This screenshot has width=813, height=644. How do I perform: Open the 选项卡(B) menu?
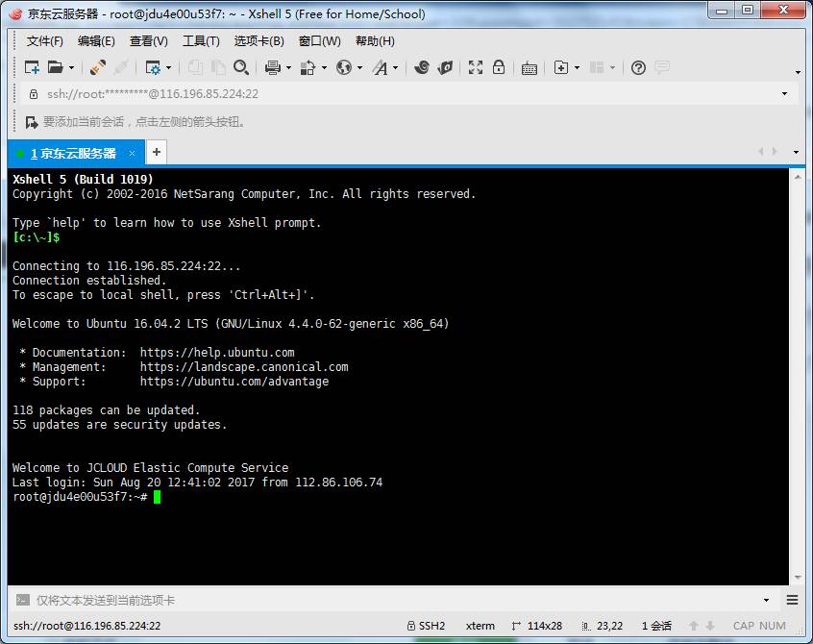click(259, 41)
